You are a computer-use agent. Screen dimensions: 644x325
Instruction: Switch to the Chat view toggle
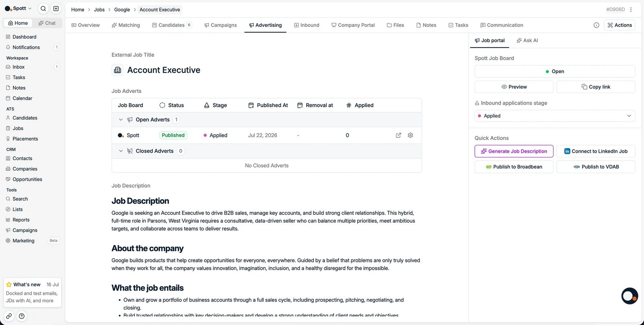47,23
